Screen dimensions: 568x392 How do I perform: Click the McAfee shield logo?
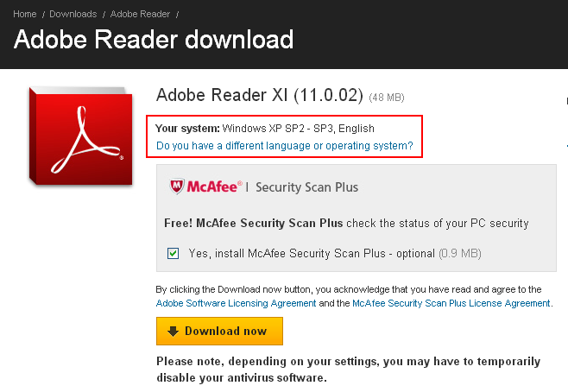point(177,187)
